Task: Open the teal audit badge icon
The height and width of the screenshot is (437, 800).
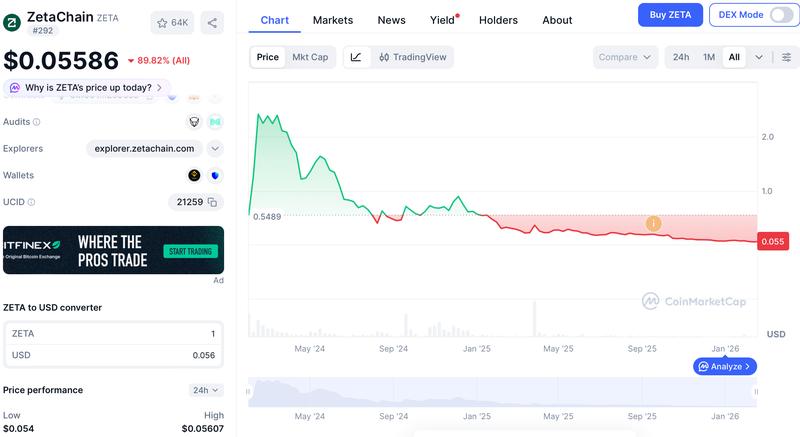Action: tap(215, 122)
